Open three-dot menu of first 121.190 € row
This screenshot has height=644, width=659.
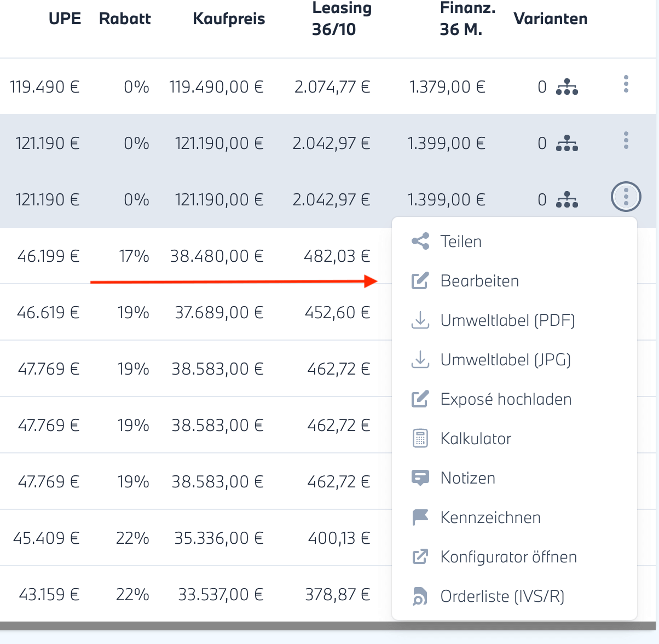point(626,141)
